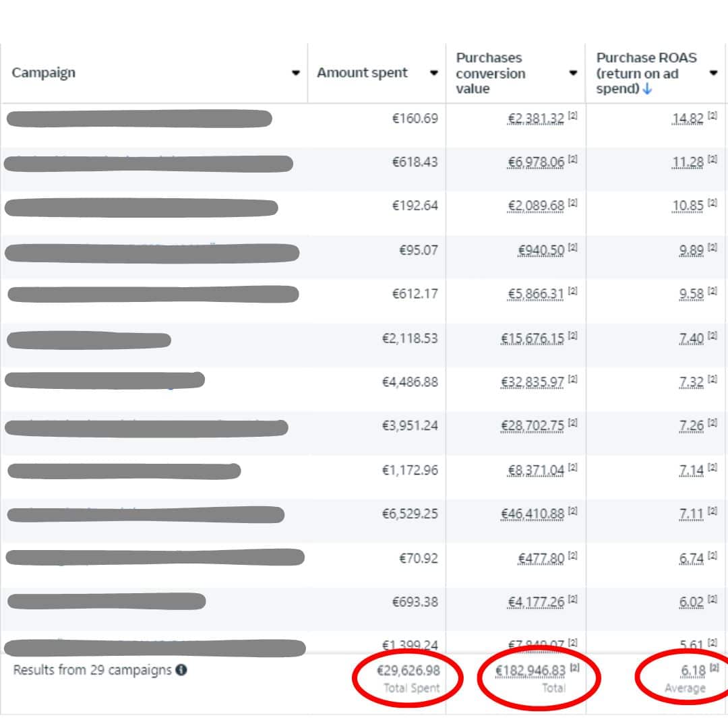Screen dimensions: 728x728
Task: Click footnote [2] marker next to €182,946.83 total
Action: tap(573, 668)
